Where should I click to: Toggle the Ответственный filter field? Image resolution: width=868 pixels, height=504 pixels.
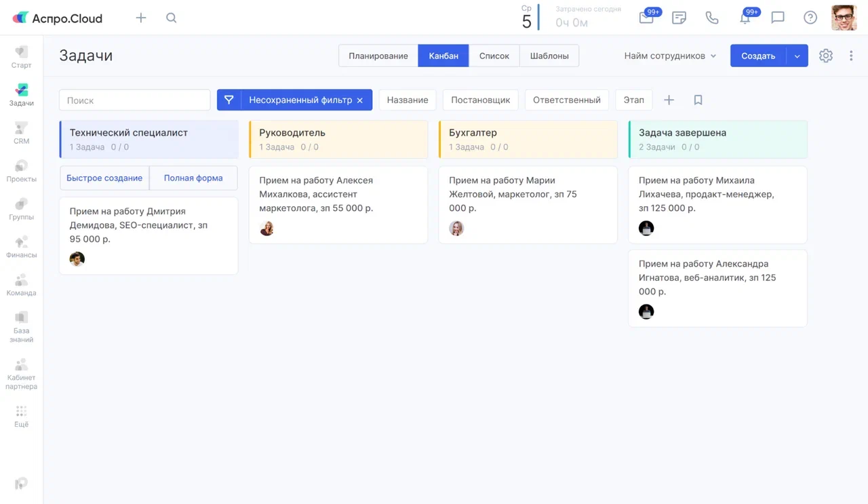point(566,100)
